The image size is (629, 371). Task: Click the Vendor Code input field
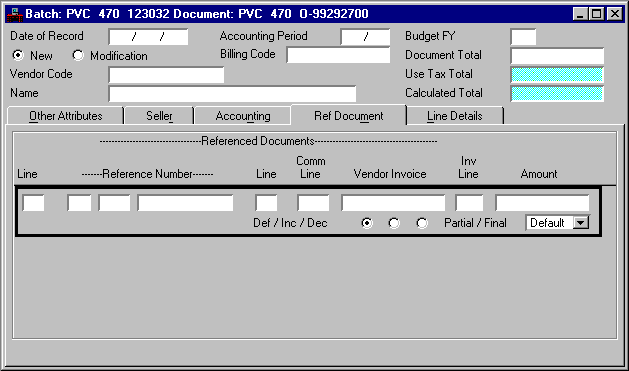pyautogui.click(x=166, y=75)
